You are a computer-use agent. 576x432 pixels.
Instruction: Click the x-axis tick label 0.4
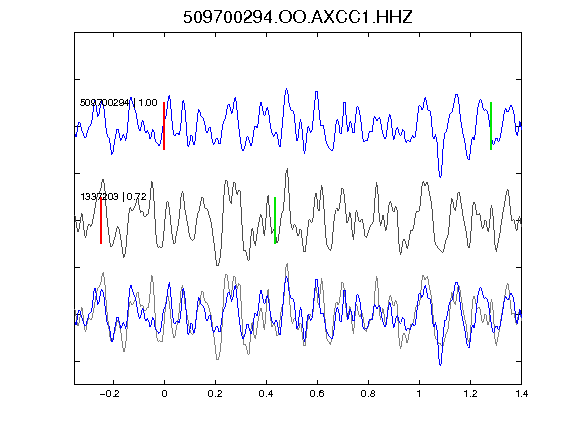[266, 394]
